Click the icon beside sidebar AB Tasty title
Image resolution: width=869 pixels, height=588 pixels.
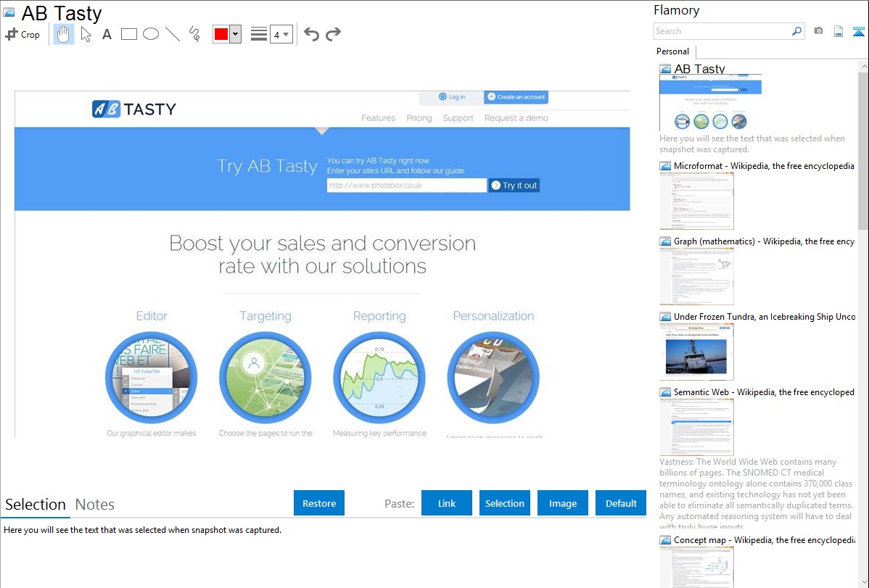point(665,69)
